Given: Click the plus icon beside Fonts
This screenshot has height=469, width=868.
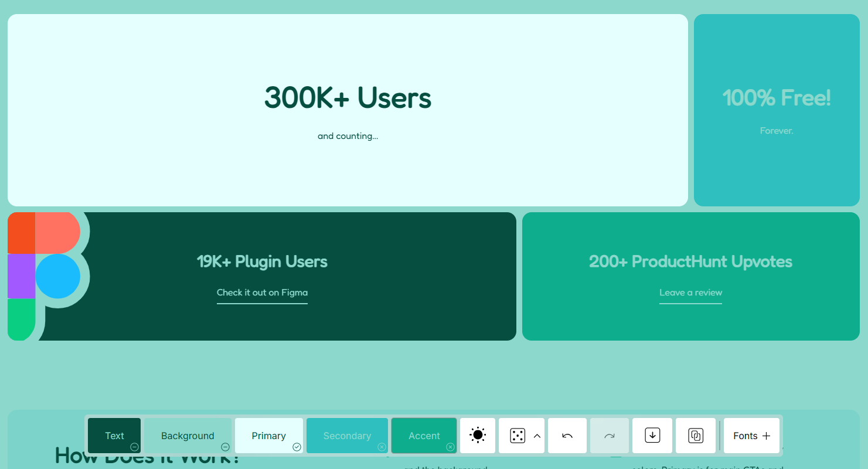Looking at the screenshot, I should pyautogui.click(x=766, y=436).
